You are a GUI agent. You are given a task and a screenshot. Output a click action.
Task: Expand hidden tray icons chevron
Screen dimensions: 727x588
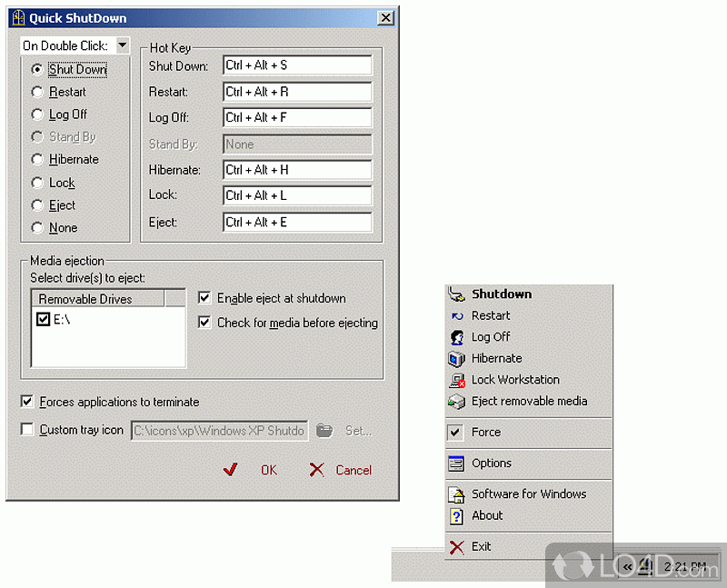point(627,567)
